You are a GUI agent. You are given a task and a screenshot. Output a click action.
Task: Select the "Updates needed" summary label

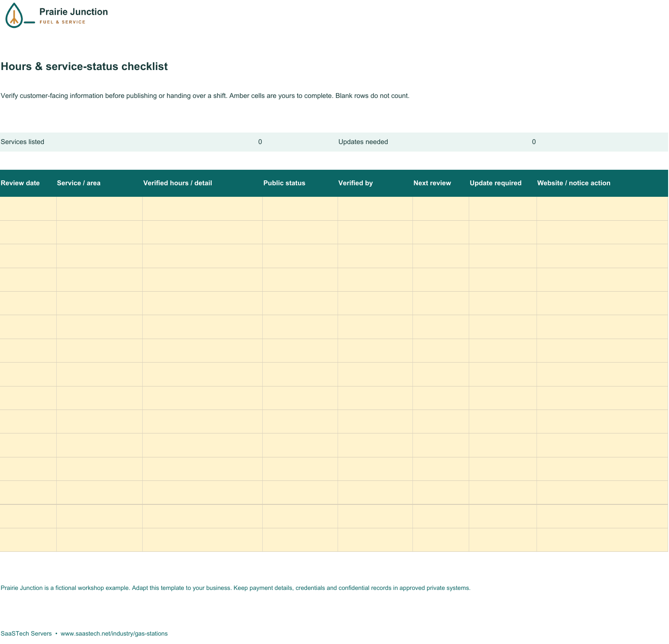363,142
